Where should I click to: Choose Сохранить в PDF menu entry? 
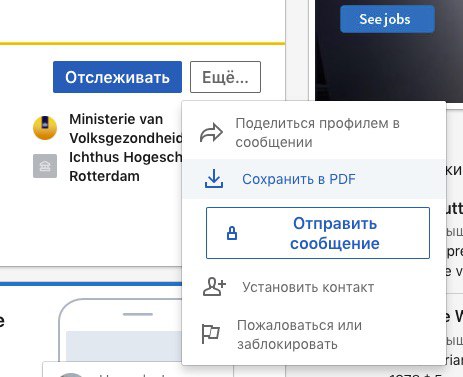click(314, 179)
